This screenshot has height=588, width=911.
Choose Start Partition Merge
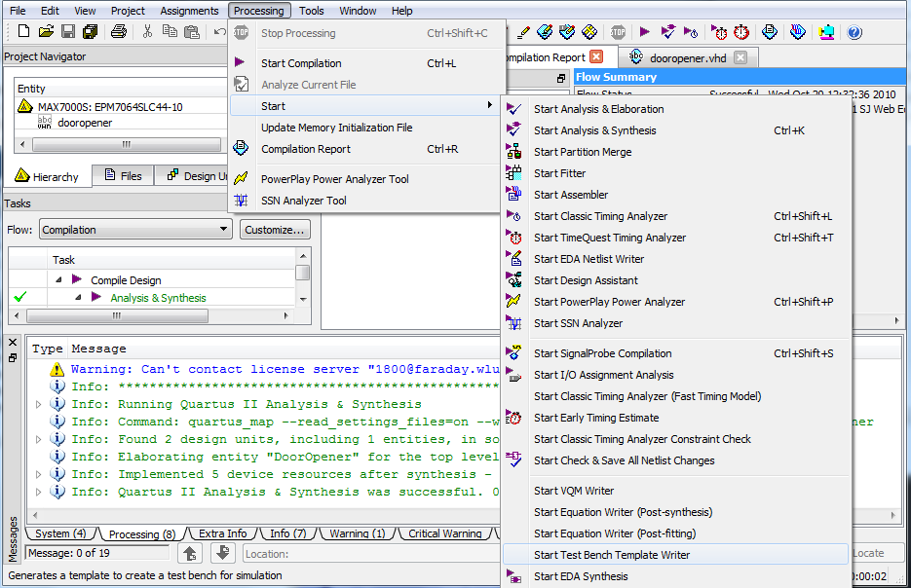coord(675,152)
